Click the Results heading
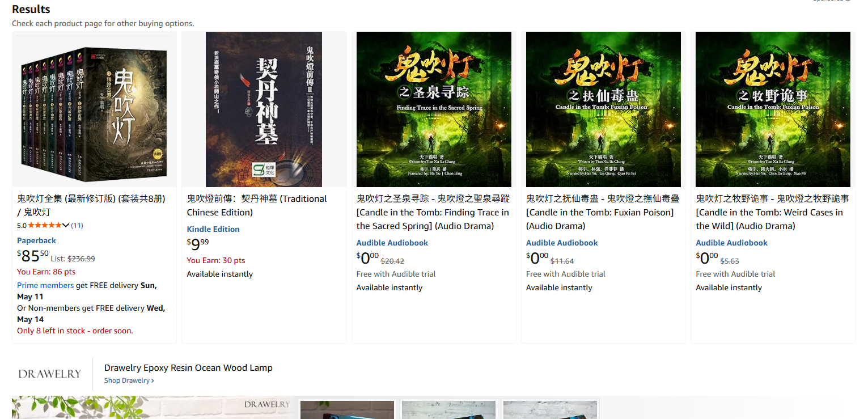The width and height of the screenshot is (868, 419). point(31,9)
